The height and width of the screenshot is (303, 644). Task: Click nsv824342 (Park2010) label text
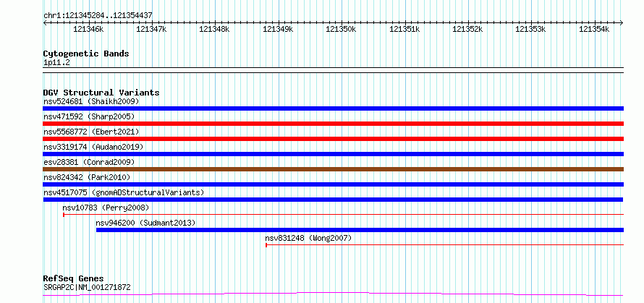pos(87,177)
